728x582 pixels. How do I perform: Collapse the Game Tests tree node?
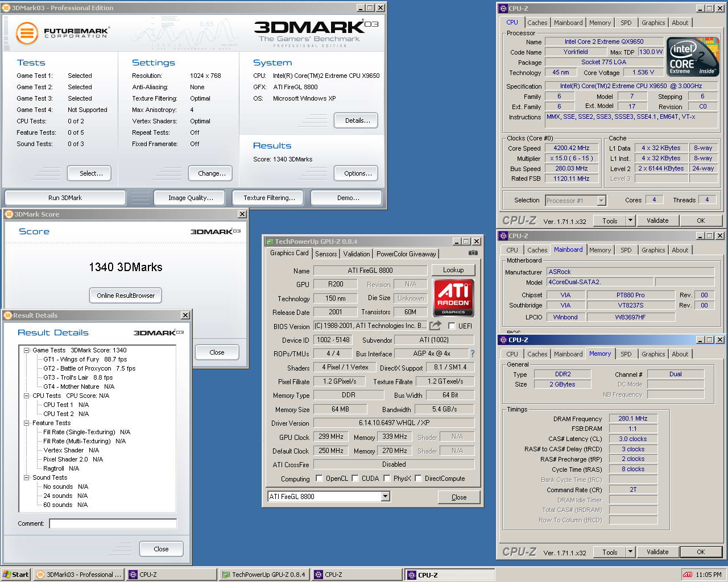[26, 350]
